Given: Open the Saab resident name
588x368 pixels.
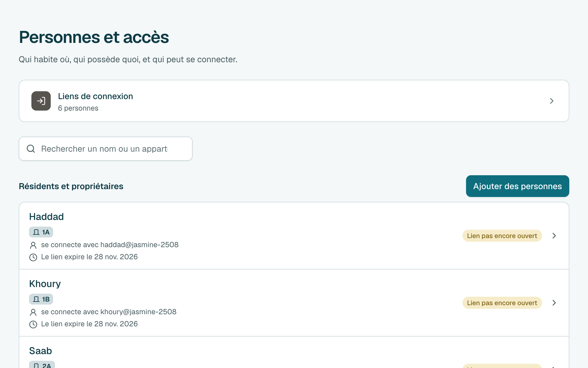Looking at the screenshot, I should (40, 351).
